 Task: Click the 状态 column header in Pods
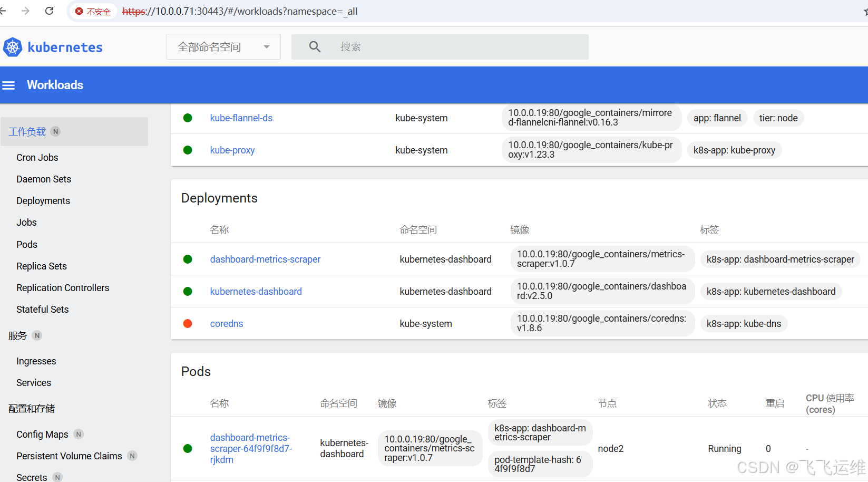(717, 403)
